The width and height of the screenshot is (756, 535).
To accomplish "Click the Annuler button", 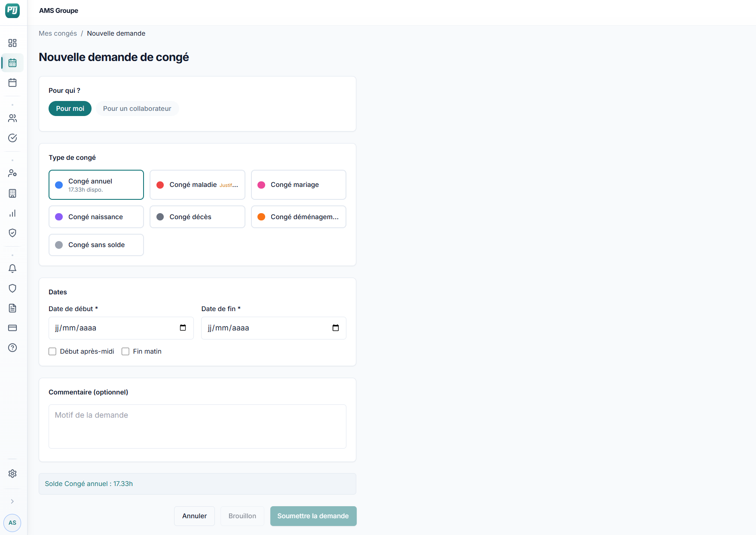I will click(x=194, y=516).
